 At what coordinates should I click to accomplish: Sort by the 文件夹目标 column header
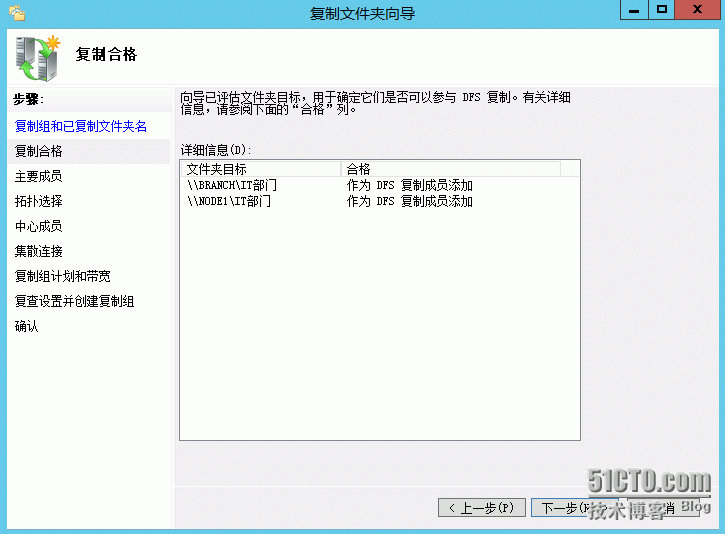pyautogui.click(x=261, y=169)
